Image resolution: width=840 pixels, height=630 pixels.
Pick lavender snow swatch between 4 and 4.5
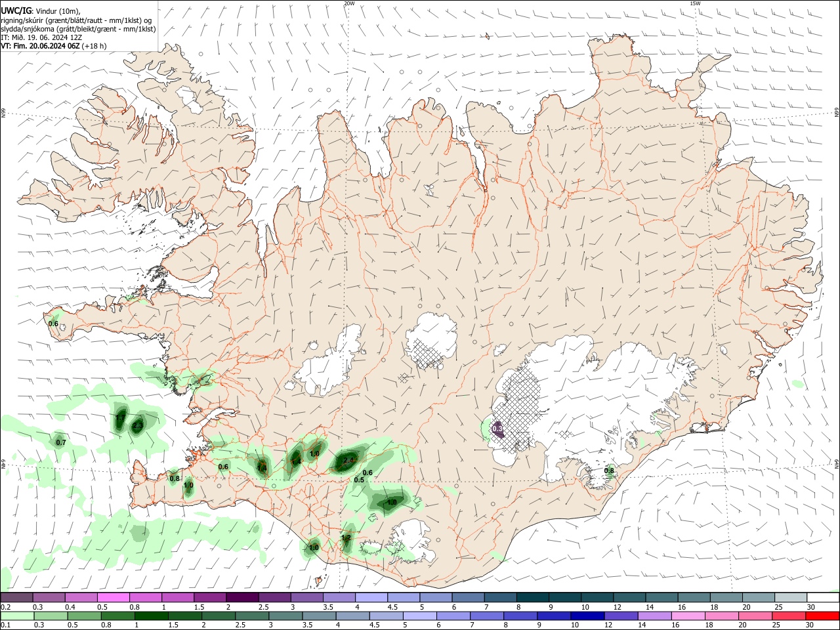pyautogui.click(x=371, y=598)
